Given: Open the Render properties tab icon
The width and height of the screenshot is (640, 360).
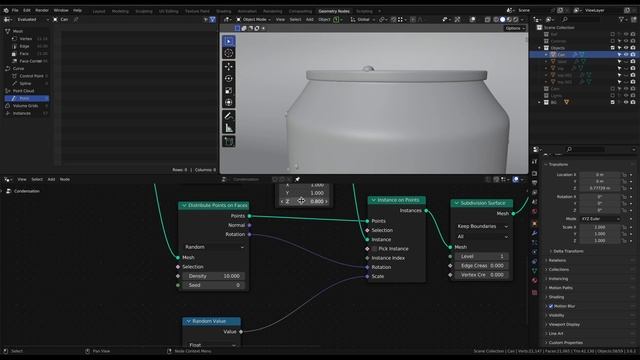Looking at the screenshot, I should [535, 173].
